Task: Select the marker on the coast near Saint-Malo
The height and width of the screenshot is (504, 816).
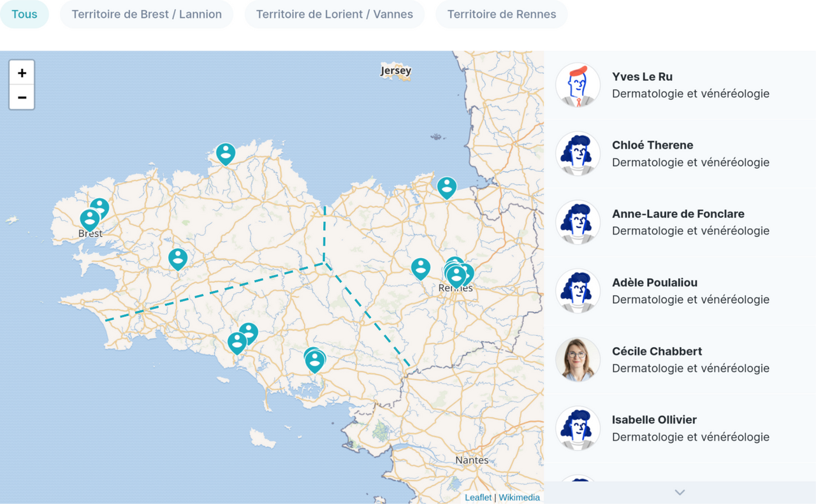Action: (447, 187)
